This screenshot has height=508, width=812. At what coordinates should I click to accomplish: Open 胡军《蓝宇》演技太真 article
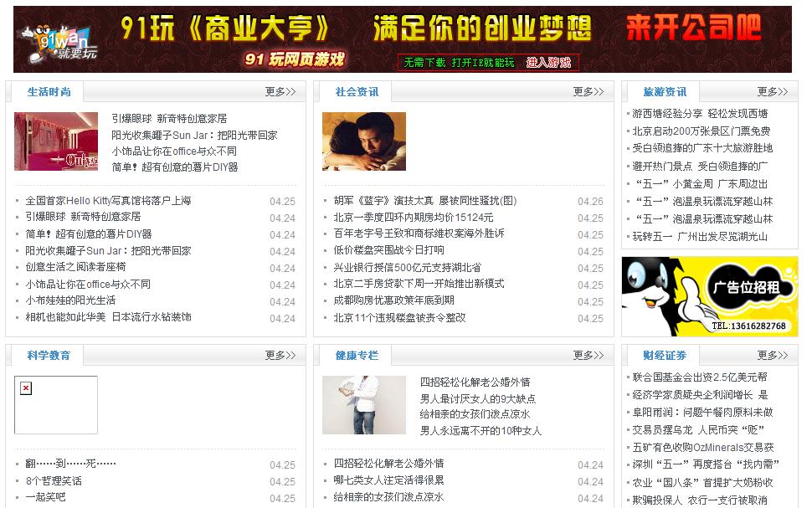pos(425,200)
